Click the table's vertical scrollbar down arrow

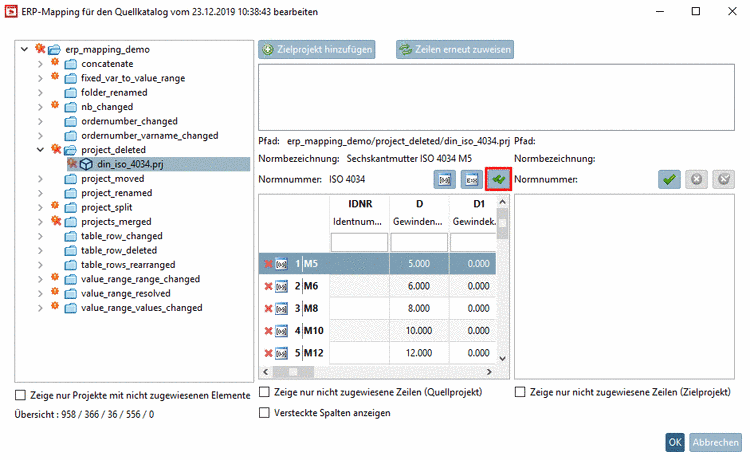click(502, 359)
